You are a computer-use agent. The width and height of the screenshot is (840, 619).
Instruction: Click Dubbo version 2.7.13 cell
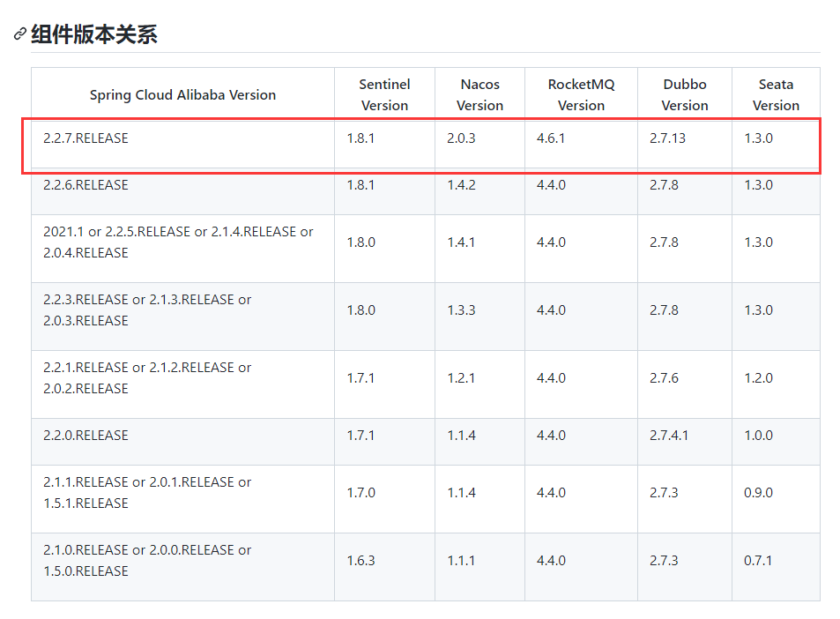667,138
